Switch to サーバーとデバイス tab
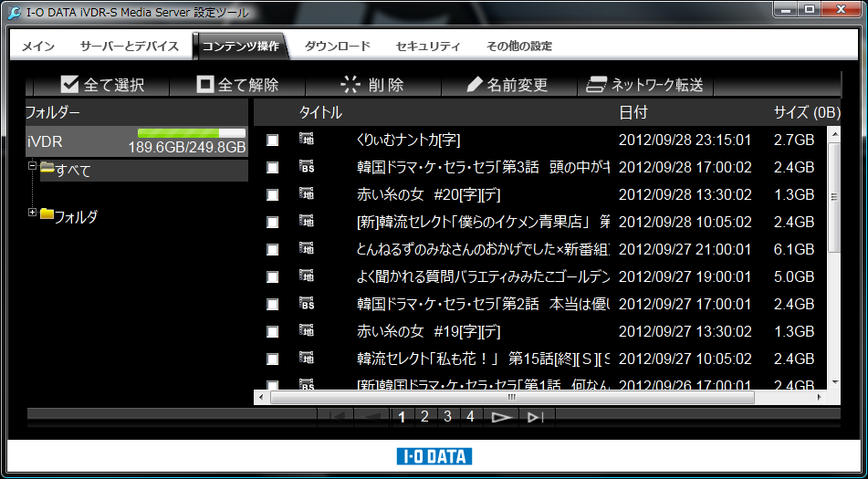Viewport: 868px width, 479px height. (x=129, y=47)
